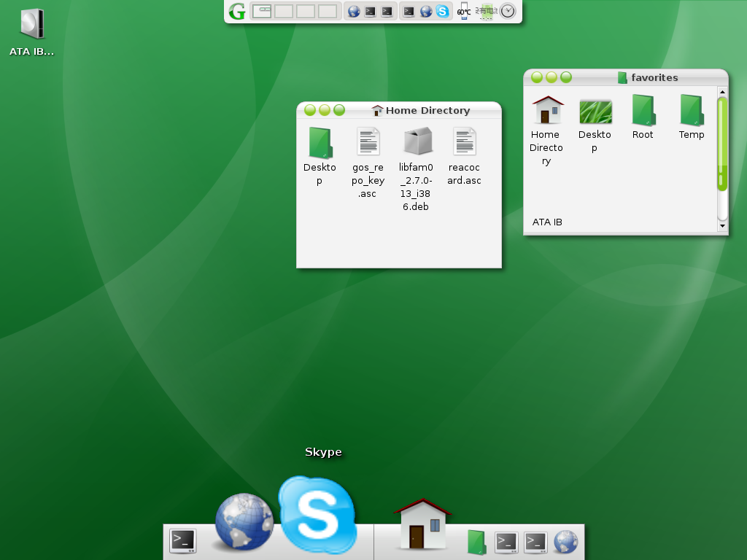Open the green G main menu
The width and height of the screenshot is (747, 560).
[x=237, y=11]
